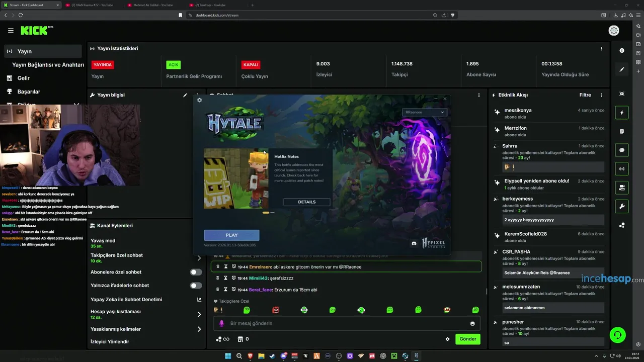644x362 pixels.
Task: Open new browser tab with plus
Action: coord(253,5)
